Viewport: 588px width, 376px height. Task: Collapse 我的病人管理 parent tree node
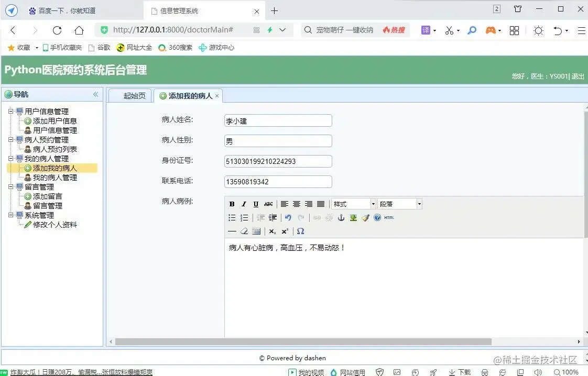pyautogui.click(x=11, y=158)
